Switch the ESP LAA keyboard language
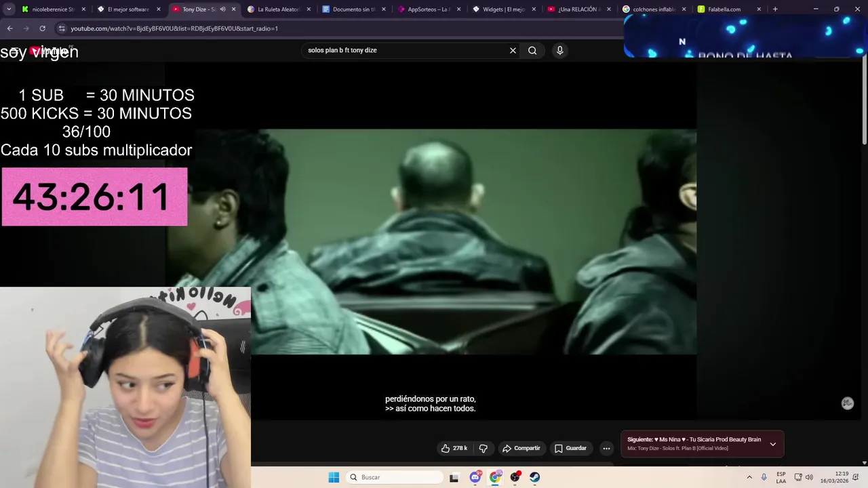The height and width of the screenshot is (488, 868). click(781, 477)
